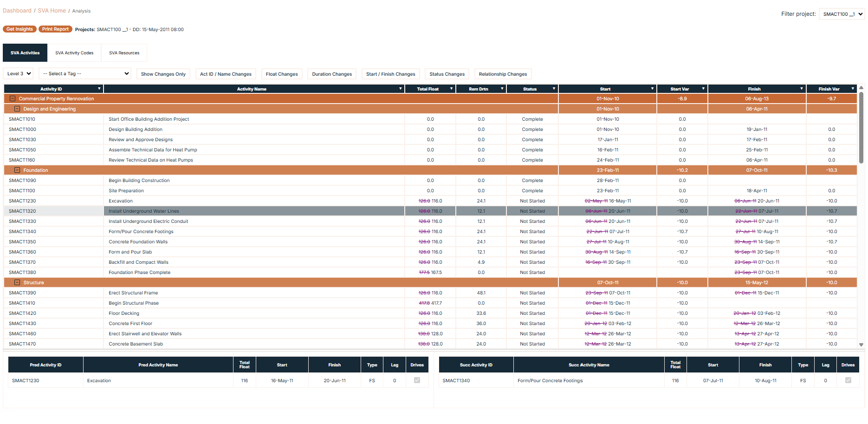Open the Rem Drtn column filter
This screenshot has width=868, height=424.
coord(502,89)
